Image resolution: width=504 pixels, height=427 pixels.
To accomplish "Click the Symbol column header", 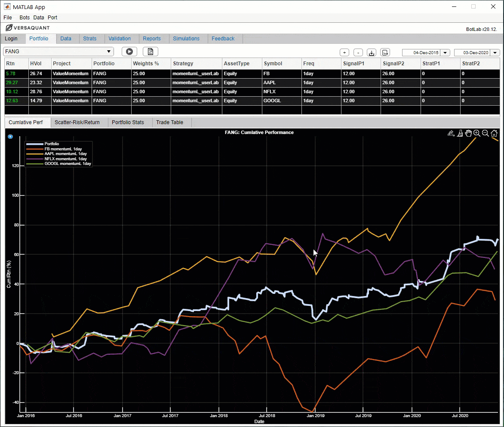I will pos(282,64).
